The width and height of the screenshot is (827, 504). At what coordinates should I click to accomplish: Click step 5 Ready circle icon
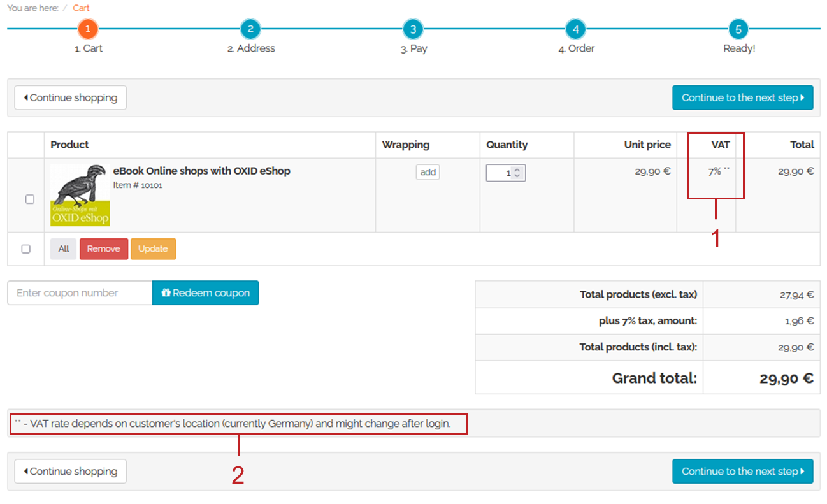tap(738, 29)
